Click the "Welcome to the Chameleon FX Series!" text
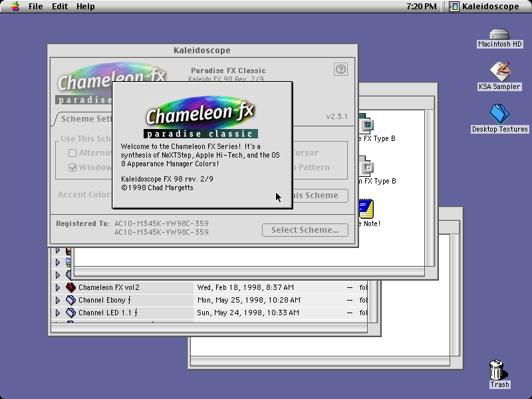This screenshot has width=532, height=399. (x=181, y=146)
